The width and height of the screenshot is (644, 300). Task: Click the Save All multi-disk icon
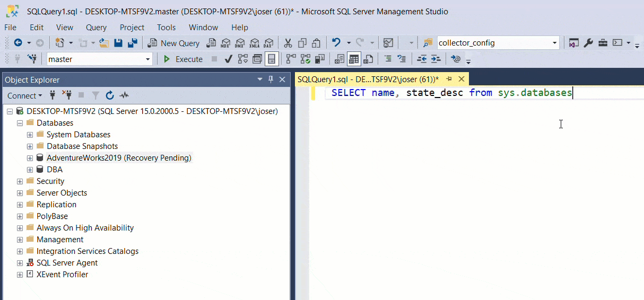[133, 43]
